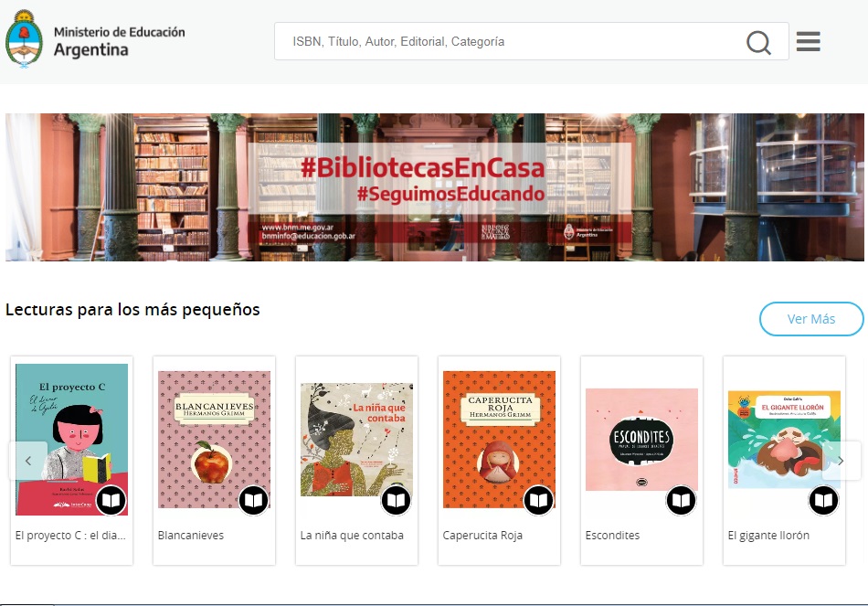
Task: Click the book icon on El proyecto C
Action: pos(111,501)
